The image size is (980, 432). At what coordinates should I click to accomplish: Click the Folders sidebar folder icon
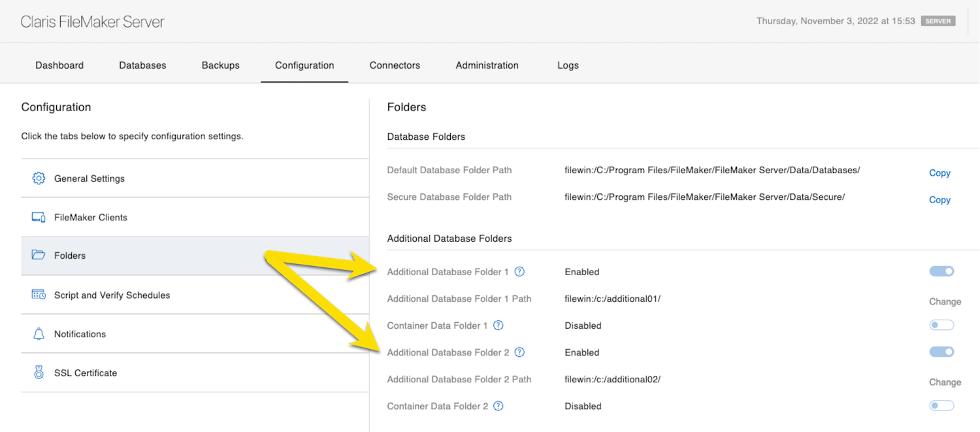click(x=39, y=256)
